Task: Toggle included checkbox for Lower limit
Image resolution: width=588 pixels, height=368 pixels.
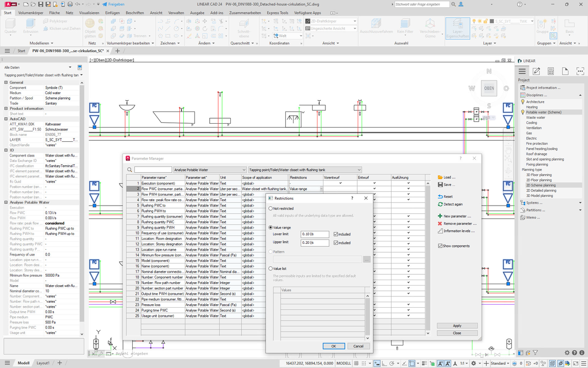Action: point(335,234)
